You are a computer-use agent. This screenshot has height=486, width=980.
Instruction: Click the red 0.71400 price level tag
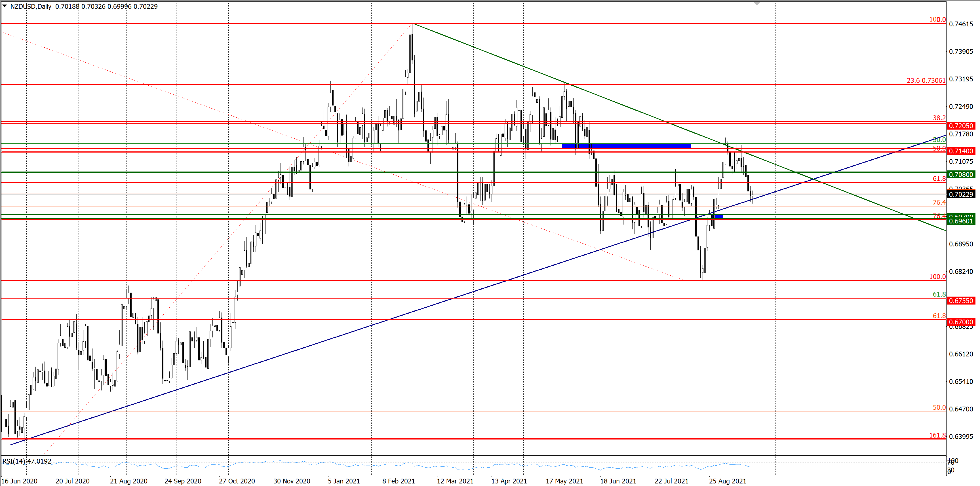tap(961, 151)
